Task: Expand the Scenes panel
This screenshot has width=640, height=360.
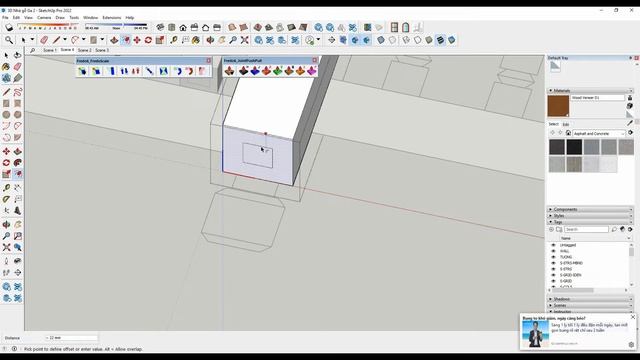Action: pos(590,305)
